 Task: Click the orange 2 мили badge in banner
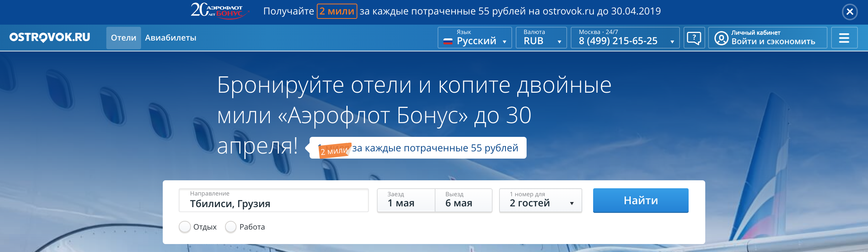coord(337,11)
